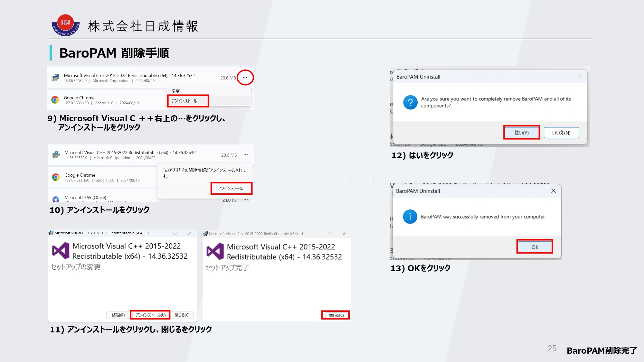
Task: Click the 20.6 MB size in step 10 list
Action: tap(229, 155)
